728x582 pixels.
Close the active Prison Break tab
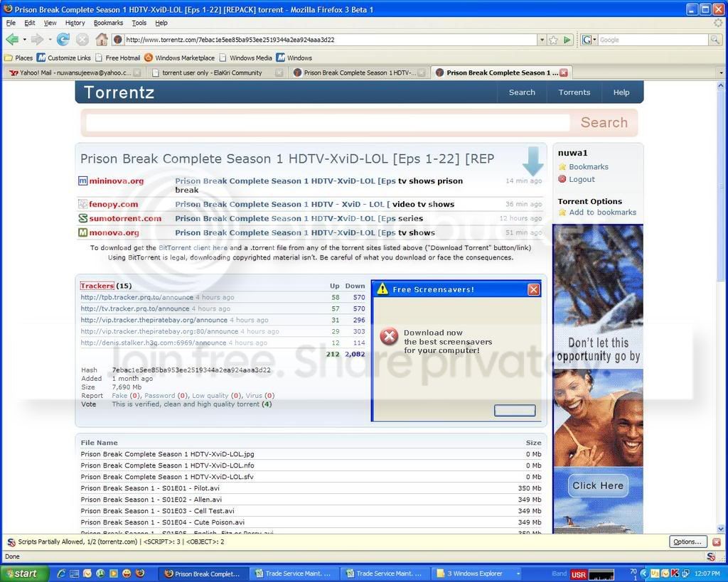(564, 72)
